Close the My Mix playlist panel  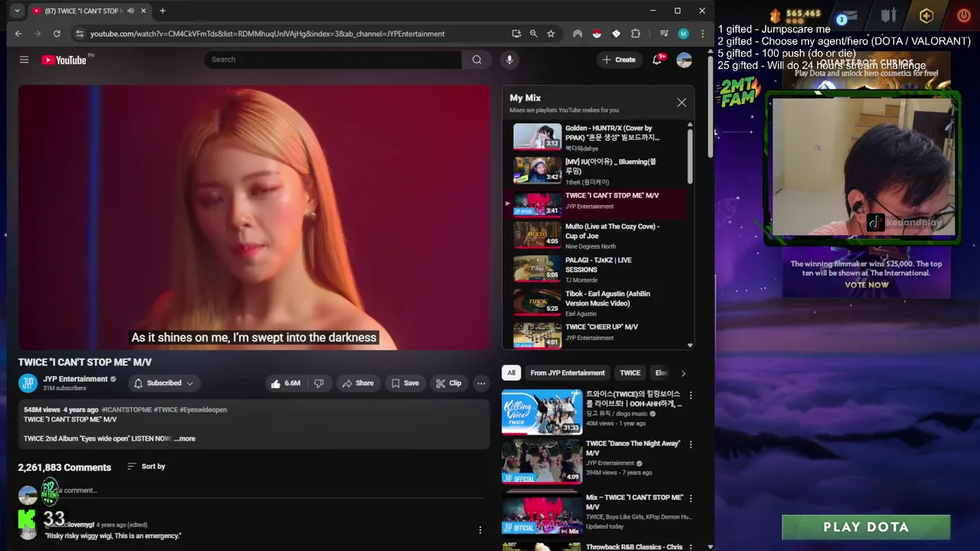(x=681, y=103)
